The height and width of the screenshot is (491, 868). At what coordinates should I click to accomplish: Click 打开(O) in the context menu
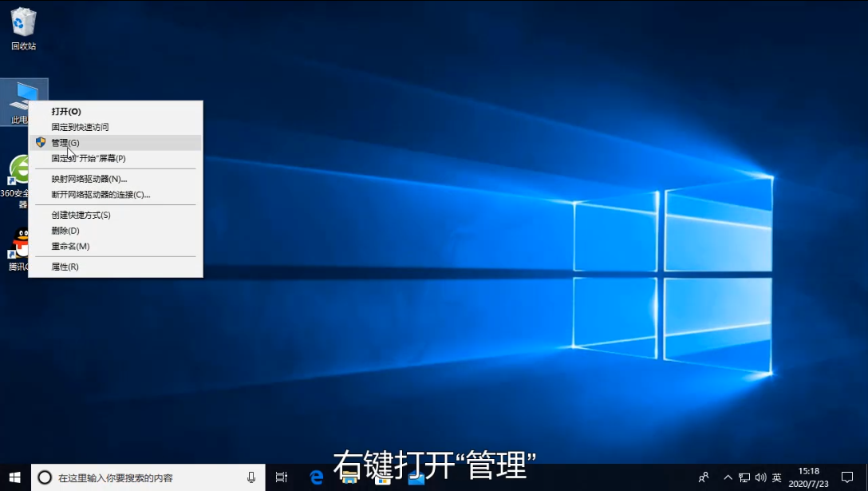pyautogui.click(x=66, y=112)
